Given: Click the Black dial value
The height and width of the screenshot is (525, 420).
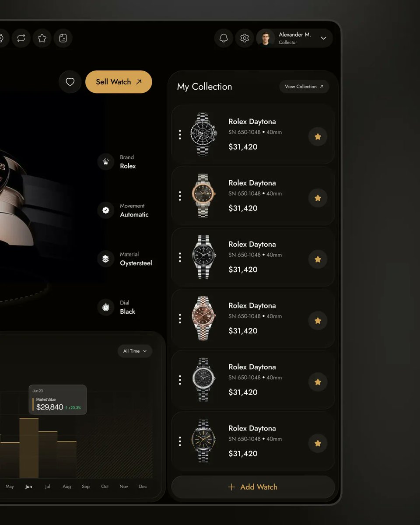Looking at the screenshot, I should click(x=127, y=311).
